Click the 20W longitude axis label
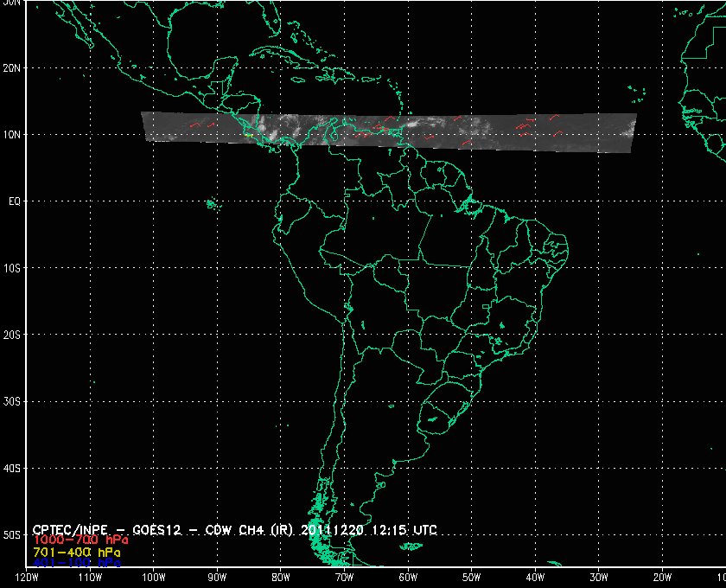The width and height of the screenshot is (726, 588). pyautogui.click(x=662, y=578)
